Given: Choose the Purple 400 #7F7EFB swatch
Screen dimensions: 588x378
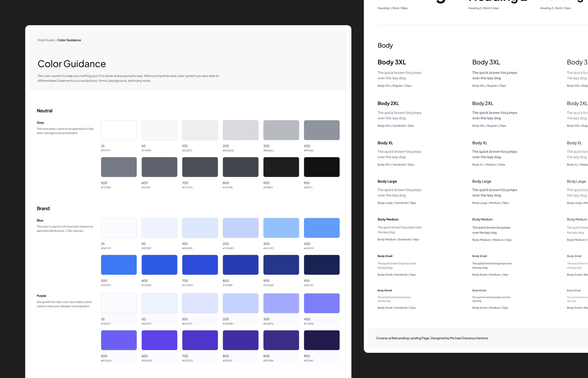Looking at the screenshot, I should [322, 303].
